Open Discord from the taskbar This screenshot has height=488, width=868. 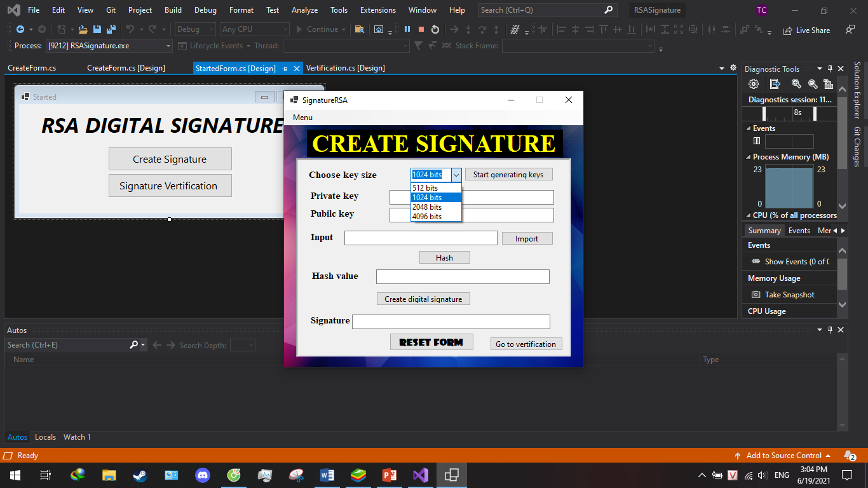[203, 475]
